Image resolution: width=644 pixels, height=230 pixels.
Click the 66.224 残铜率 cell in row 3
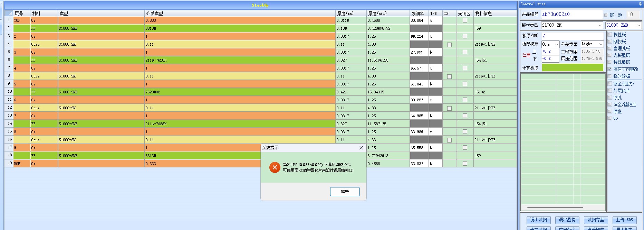pos(419,36)
